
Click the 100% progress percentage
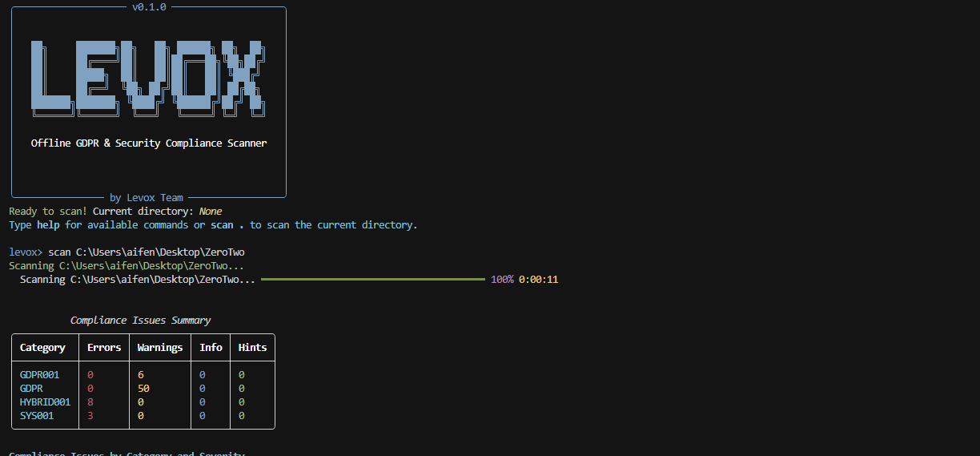tap(502, 280)
